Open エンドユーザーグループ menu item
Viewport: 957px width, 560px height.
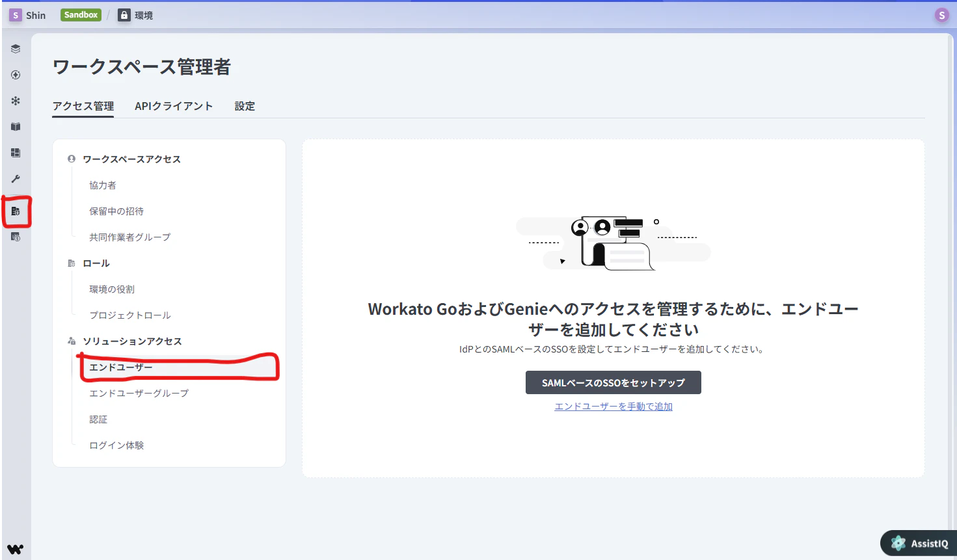click(139, 393)
